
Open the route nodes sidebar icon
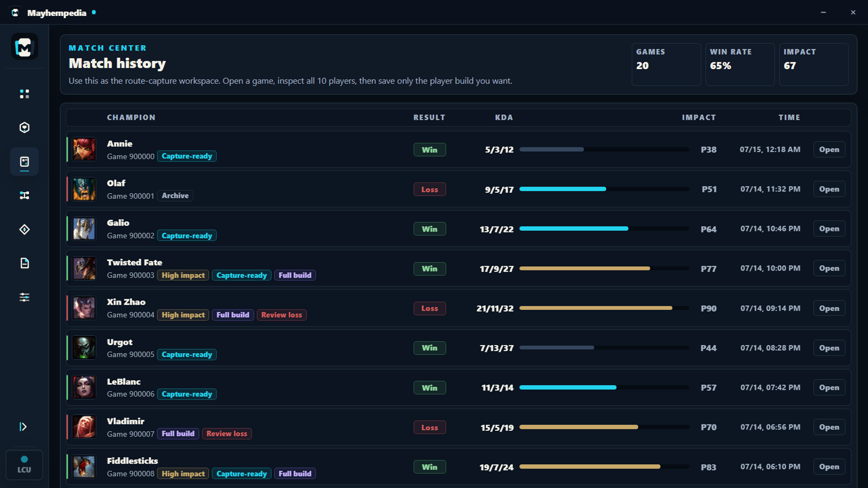coord(24,196)
